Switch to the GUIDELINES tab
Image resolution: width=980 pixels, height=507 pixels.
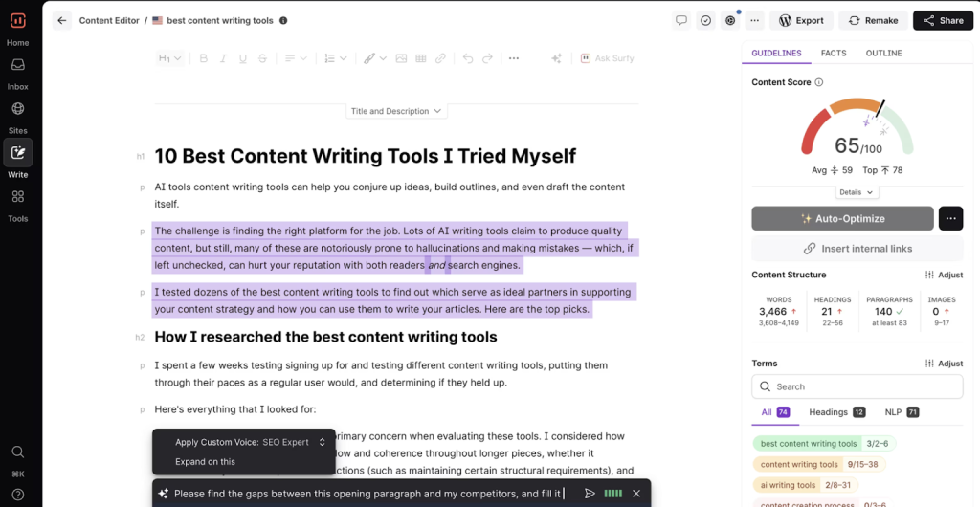point(776,53)
